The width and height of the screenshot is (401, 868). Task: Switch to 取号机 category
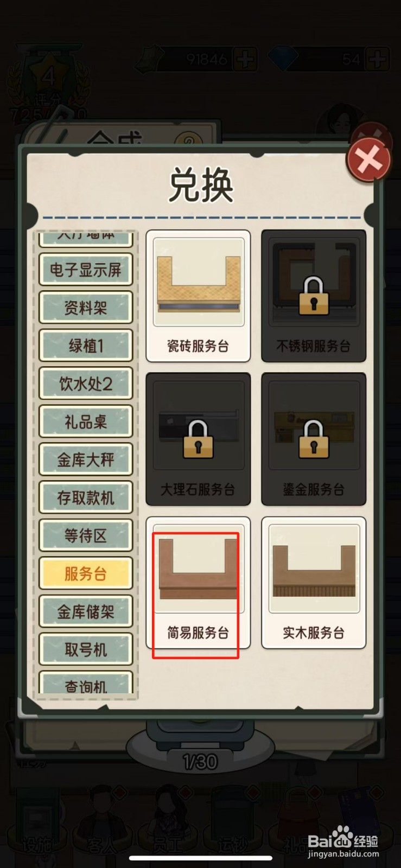pyautogui.click(x=86, y=649)
